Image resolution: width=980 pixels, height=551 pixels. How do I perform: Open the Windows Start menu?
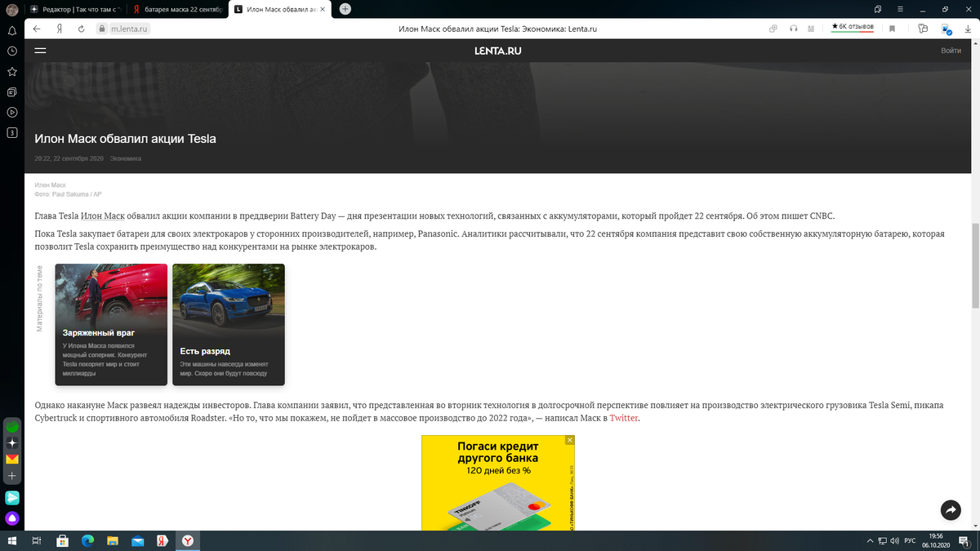point(11,540)
